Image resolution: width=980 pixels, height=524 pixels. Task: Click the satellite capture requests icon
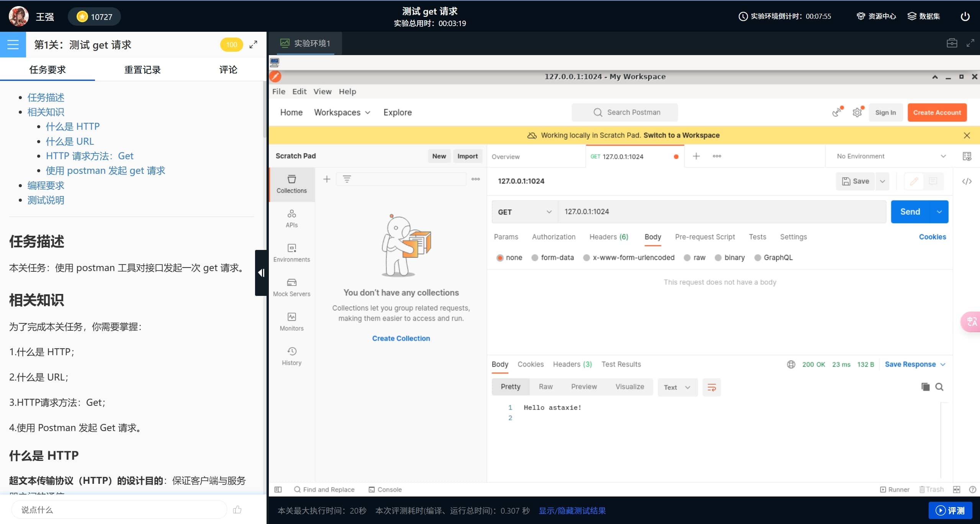click(837, 112)
